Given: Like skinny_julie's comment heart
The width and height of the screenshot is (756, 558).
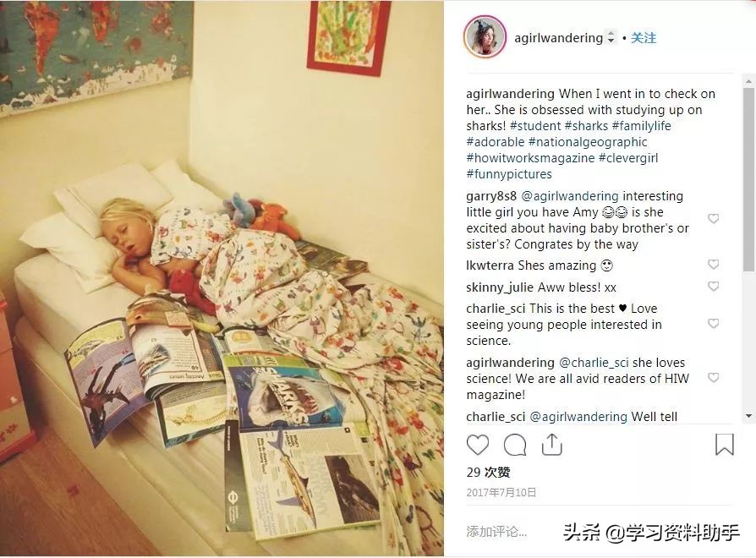Looking at the screenshot, I should (x=713, y=287).
